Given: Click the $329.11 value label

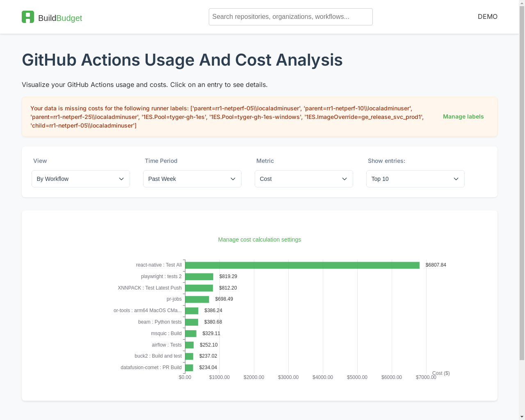Looking at the screenshot, I should pyautogui.click(x=211, y=333).
